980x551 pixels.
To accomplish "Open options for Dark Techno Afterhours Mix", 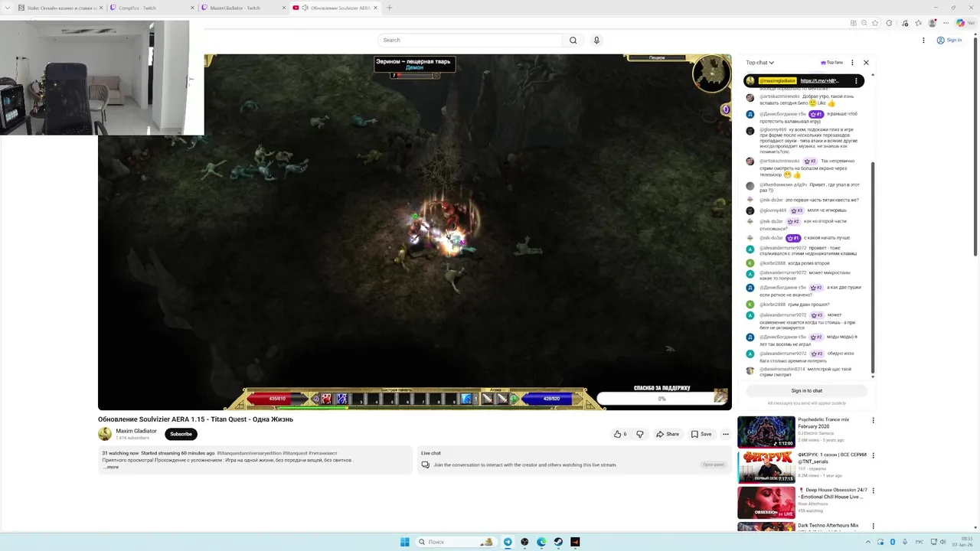I will [x=873, y=526].
